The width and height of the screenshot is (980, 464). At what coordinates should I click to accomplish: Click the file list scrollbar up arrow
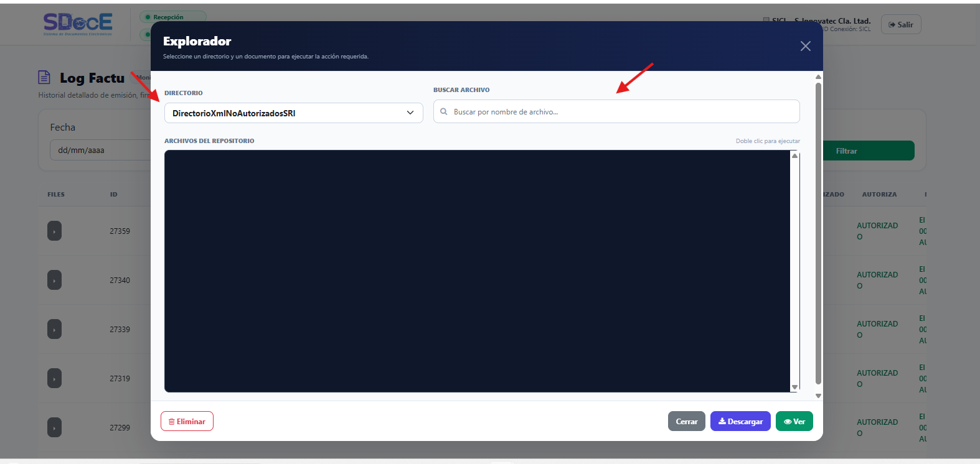[x=794, y=155]
